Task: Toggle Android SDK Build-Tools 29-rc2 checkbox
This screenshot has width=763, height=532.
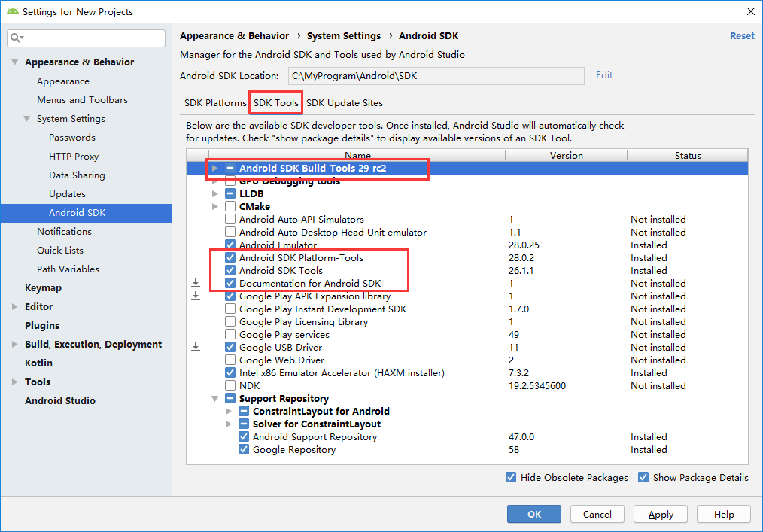Action: tap(230, 168)
